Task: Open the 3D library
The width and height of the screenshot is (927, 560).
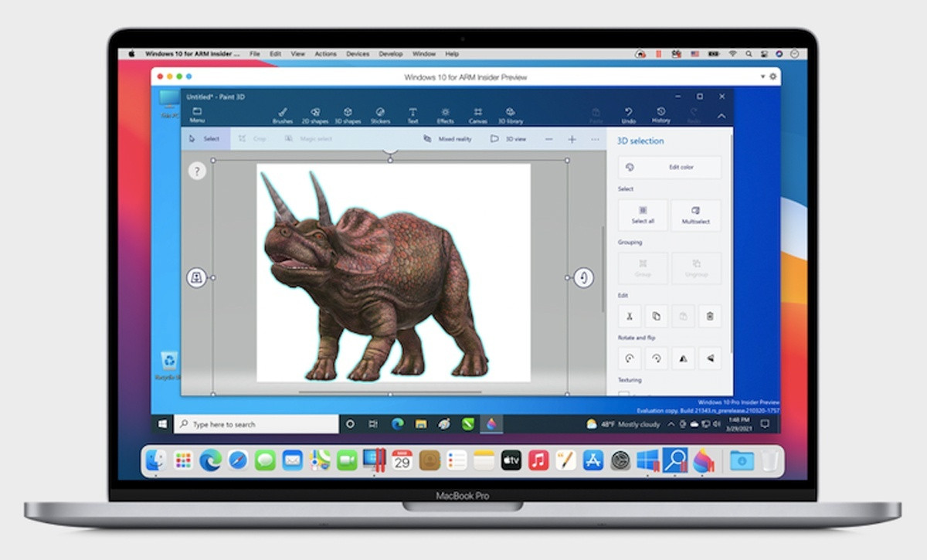Action: tap(510, 115)
